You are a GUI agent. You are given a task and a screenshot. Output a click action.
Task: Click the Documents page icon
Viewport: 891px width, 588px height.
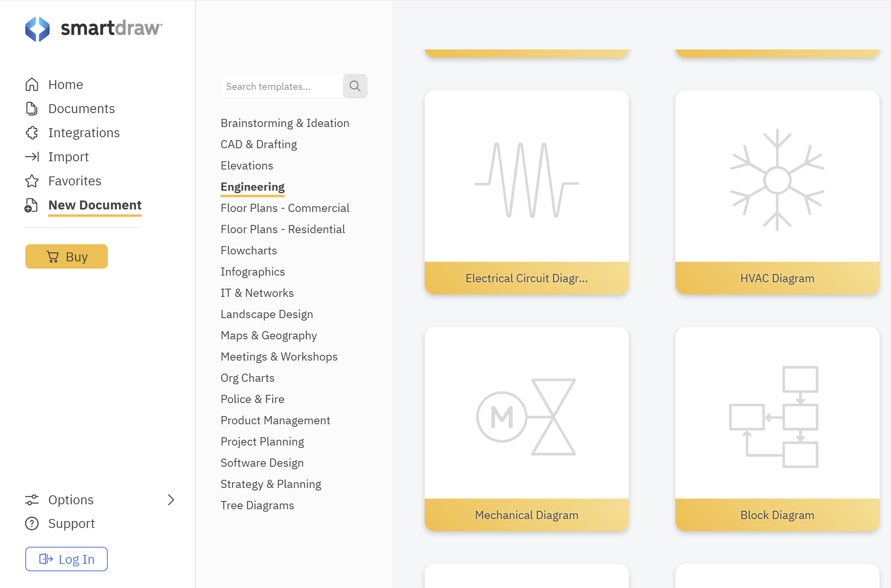tap(32, 109)
